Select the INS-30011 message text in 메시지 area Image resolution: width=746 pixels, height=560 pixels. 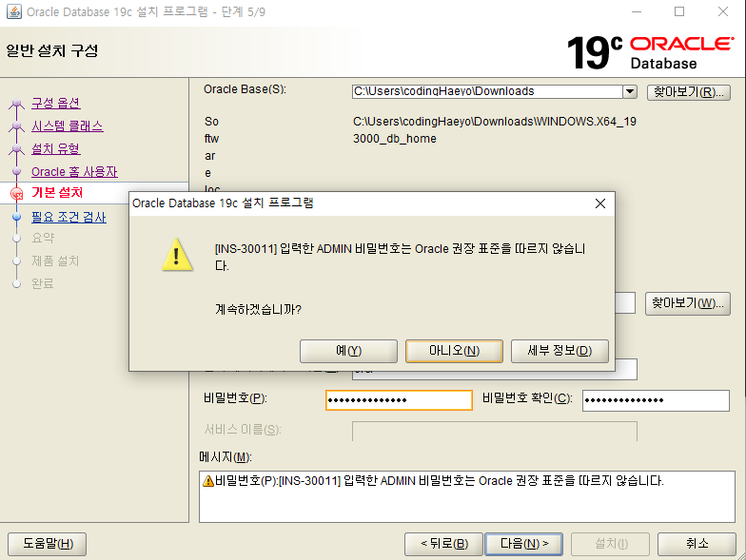click(x=440, y=481)
